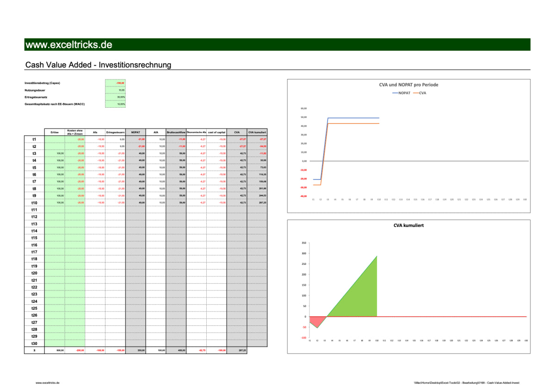Click the 'Ertragsteuersatz' label
The height and width of the screenshot is (392, 555).
tap(36, 97)
